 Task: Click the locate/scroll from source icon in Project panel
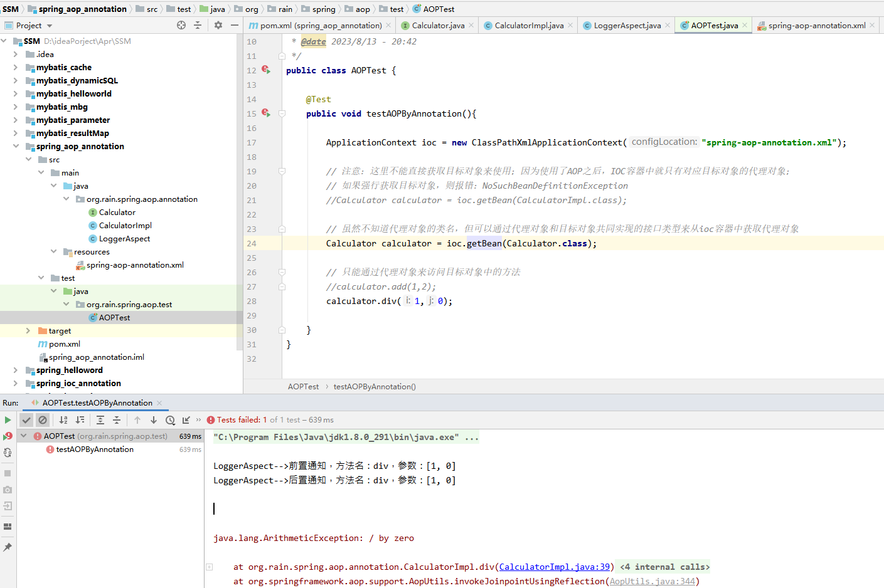(181, 25)
